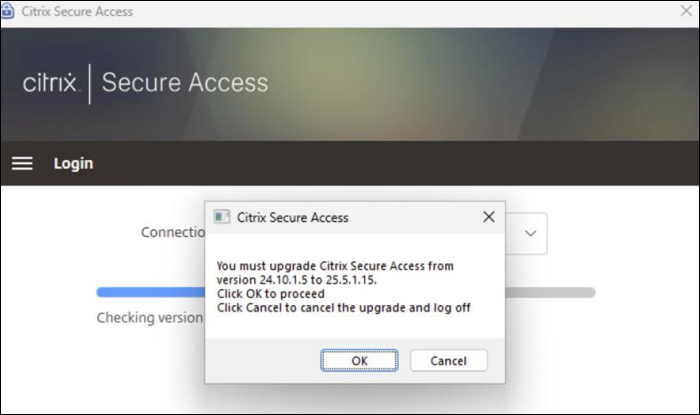This screenshot has height=415, width=700.
Task: Click the "Click Cancel to cancel" message line
Action: click(343, 308)
